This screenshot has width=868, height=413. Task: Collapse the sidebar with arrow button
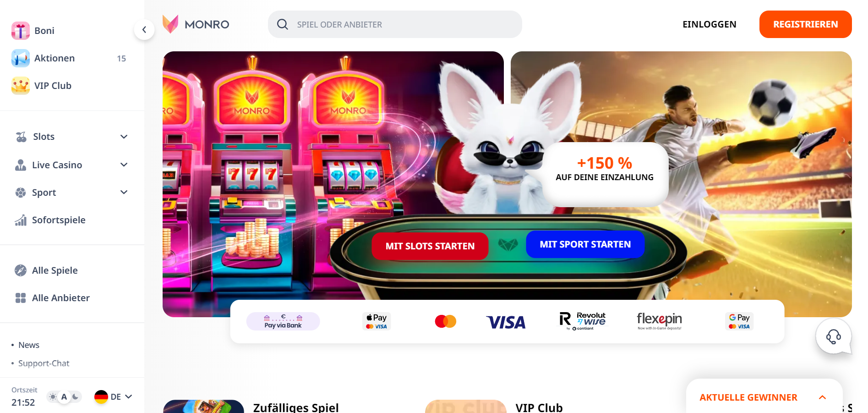pyautogui.click(x=144, y=30)
